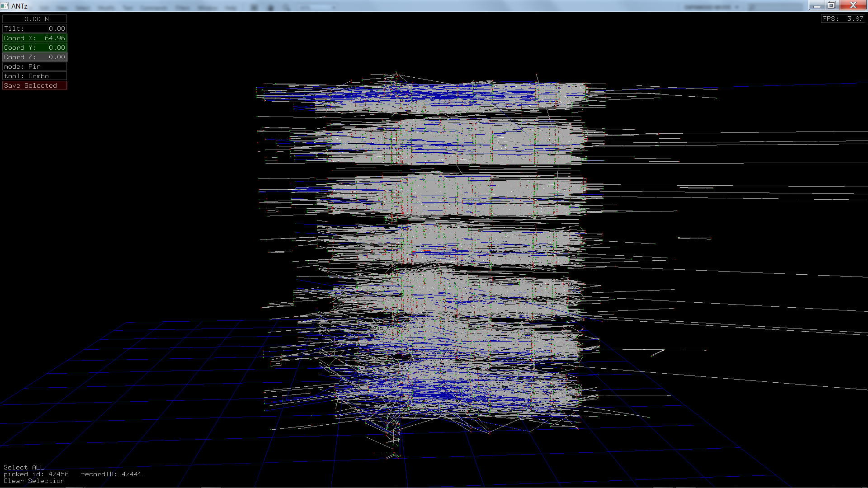
Task: Change the tool: Combo selector
Action: pyautogui.click(x=35, y=76)
